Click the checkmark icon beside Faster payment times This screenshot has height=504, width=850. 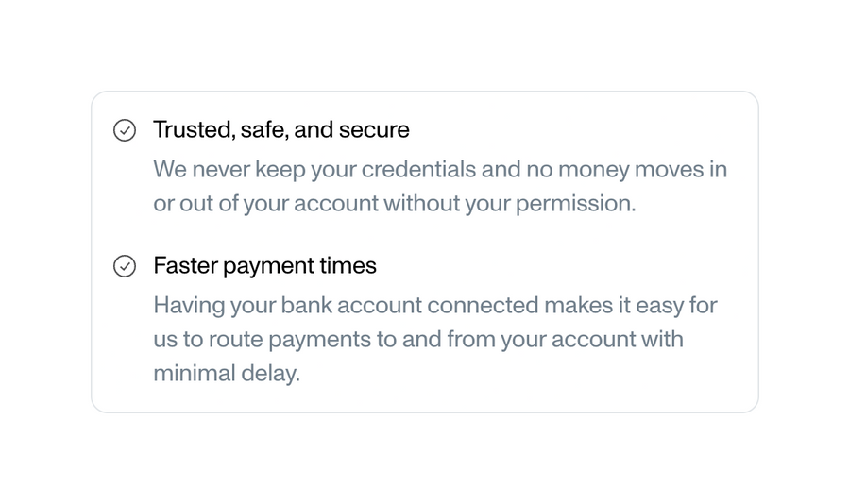pos(125,266)
